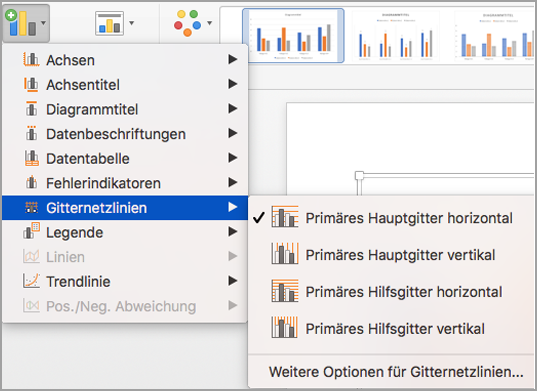Image resolution: width=537 pixels, height=391 pixels.
Task: Open Weitere Optionen für Gitternetzlinien
Action: tap(396, 372)
